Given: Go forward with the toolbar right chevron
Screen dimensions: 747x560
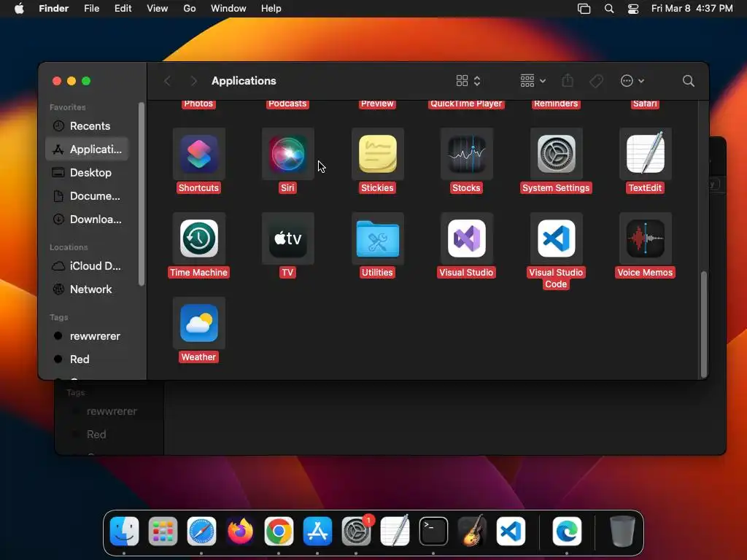Looking at the screenshot, I should click(193, 81).
